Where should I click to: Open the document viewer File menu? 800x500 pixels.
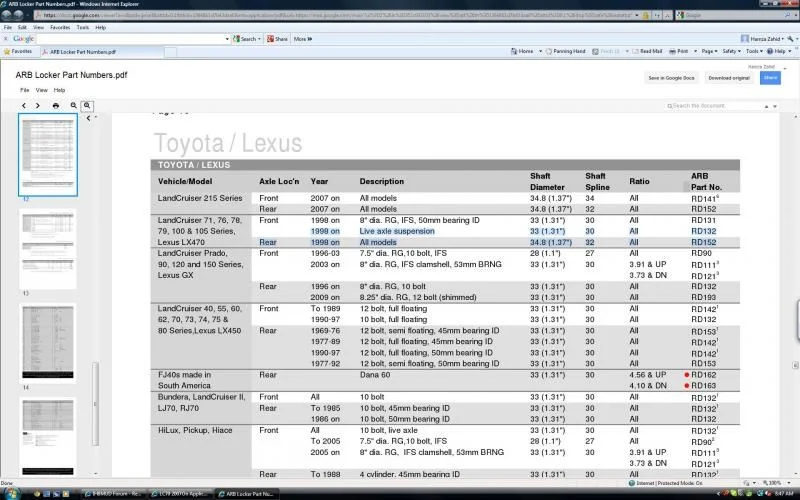pyautogui.click(x=24, y=90)
